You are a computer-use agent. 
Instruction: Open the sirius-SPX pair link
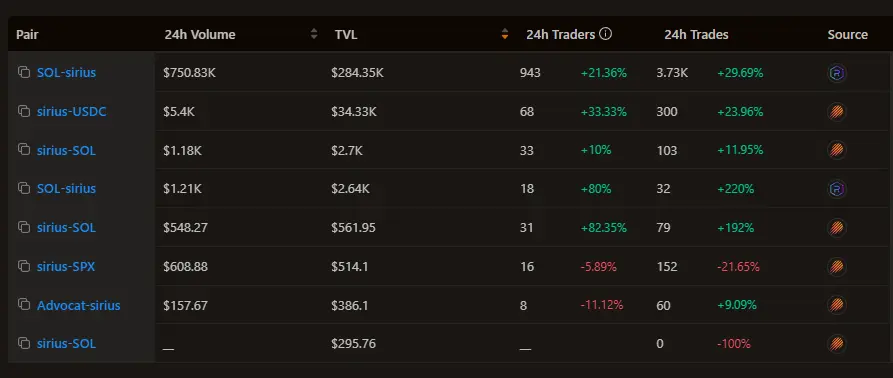[66, 266]
